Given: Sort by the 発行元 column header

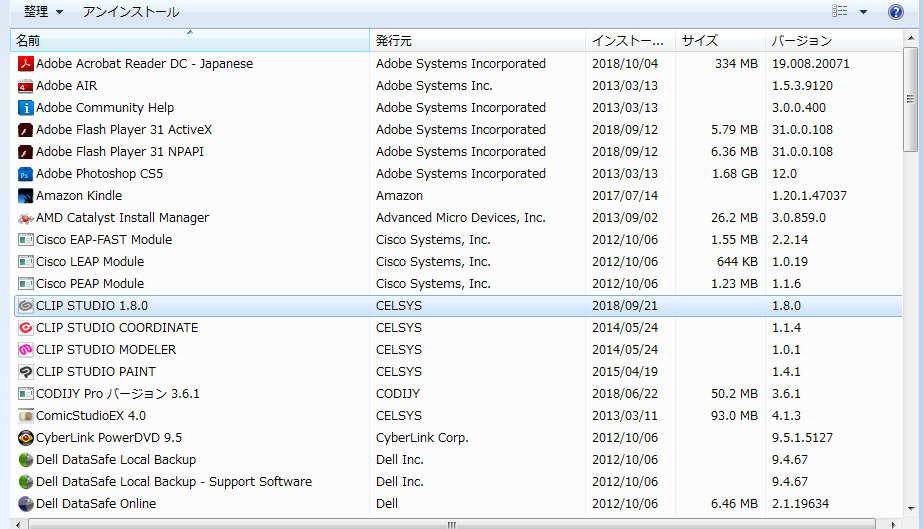Looking at the screenshot, I should (x=476, y=41).
